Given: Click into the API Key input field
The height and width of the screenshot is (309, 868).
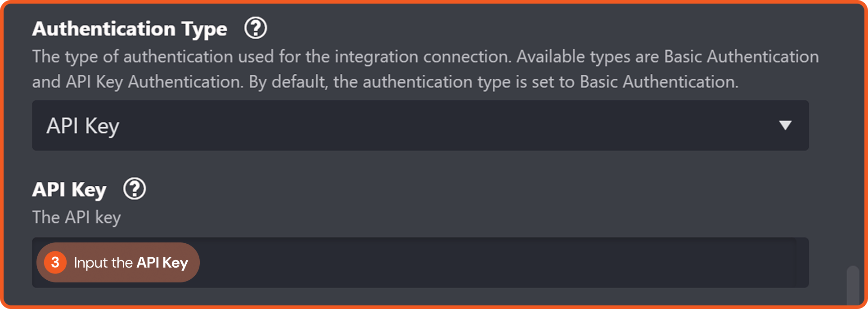Looking at the screenshot, I should point(495,263).
